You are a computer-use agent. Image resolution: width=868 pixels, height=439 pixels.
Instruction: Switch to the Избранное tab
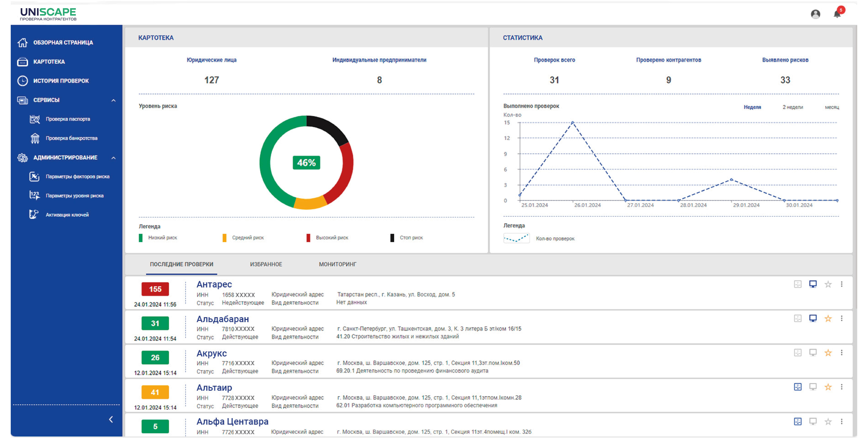[x=266, y=264]
